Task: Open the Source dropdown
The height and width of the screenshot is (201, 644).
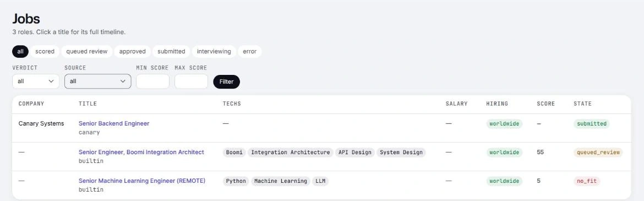Action: 98,82
